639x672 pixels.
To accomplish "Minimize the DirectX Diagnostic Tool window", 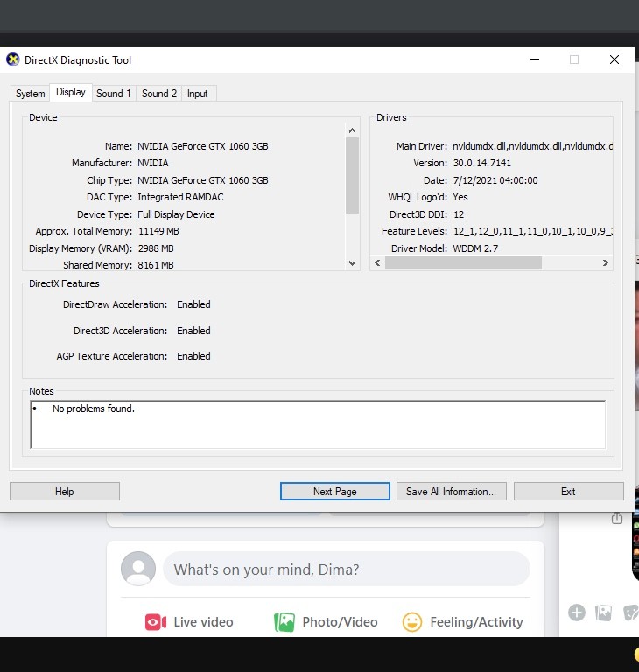I will 535,59.
